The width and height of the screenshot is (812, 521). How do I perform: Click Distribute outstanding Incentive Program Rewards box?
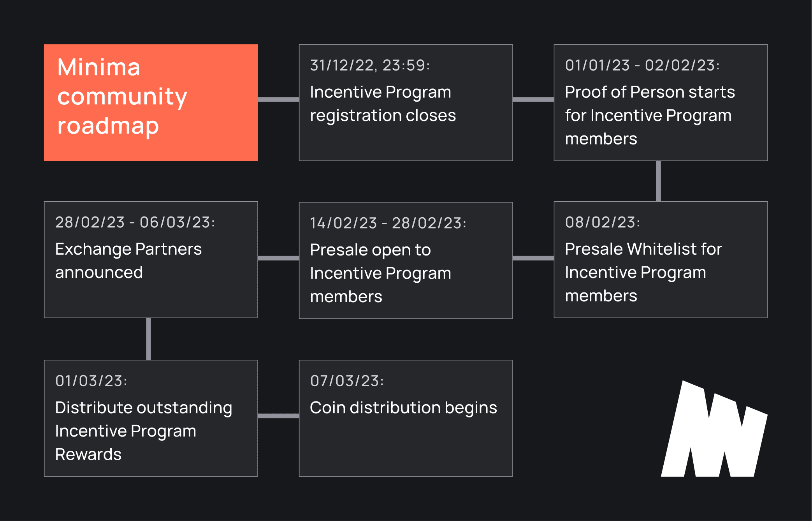point(151,418)
